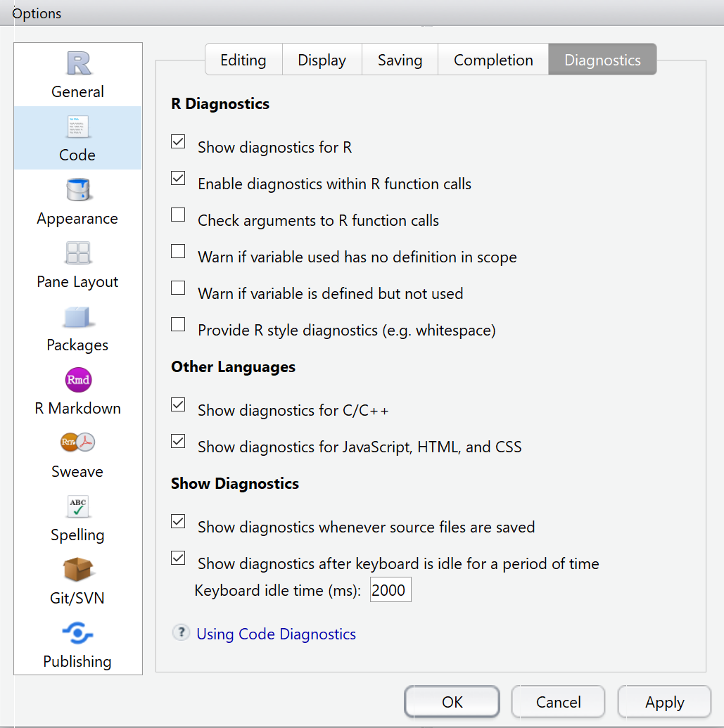Enable R style diagnostics checkbox
724x728 pixels.
point(178,324)
